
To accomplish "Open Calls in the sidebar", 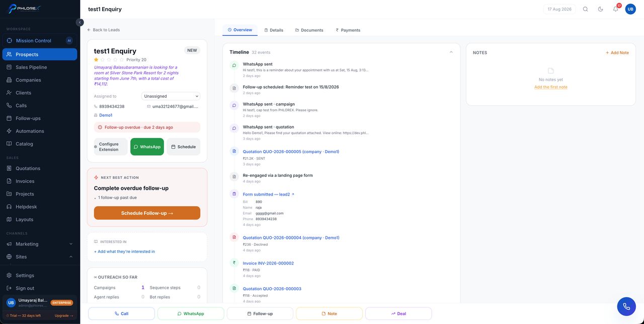I will point(40,105).
